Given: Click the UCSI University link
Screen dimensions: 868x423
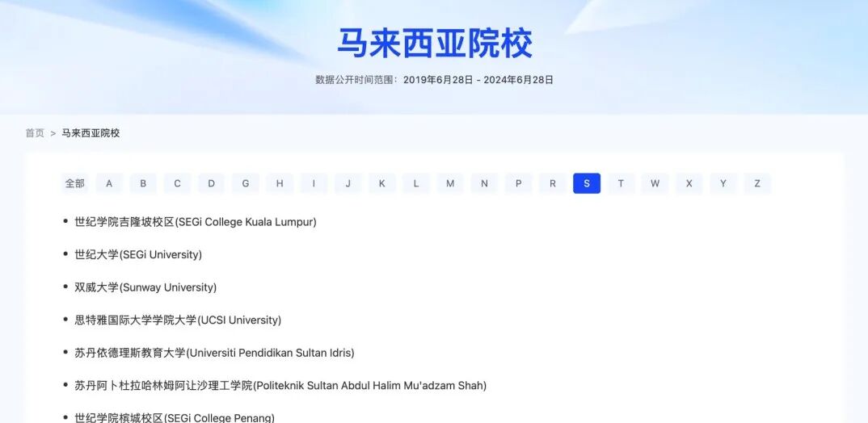Looking at the screenshot, I should pyautogui.click(x=178, y=320).
